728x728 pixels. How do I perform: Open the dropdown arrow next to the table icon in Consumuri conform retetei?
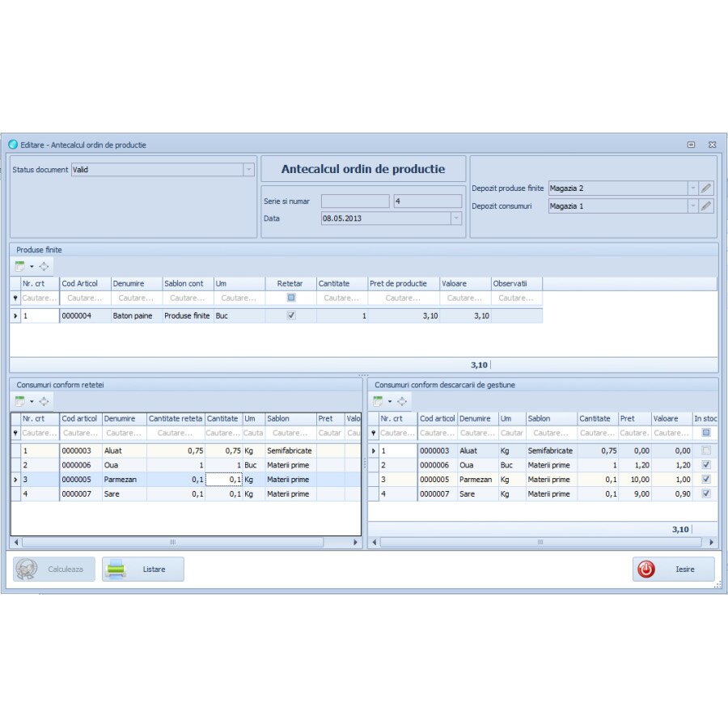[32, 402]
